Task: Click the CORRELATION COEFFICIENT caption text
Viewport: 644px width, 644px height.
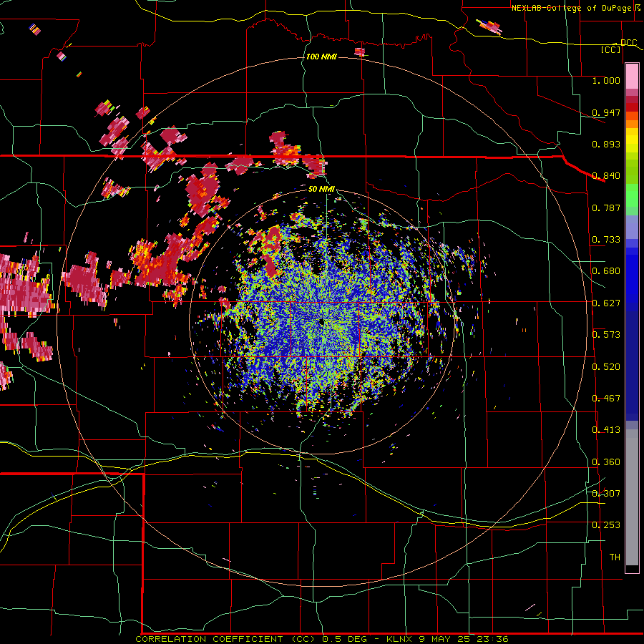Action: (209, 639)
